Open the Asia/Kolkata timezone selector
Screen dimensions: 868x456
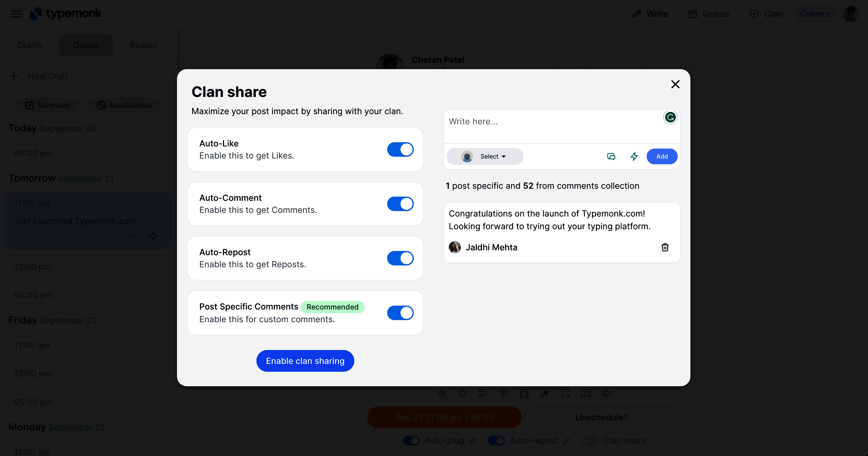[x=124, y=105]
